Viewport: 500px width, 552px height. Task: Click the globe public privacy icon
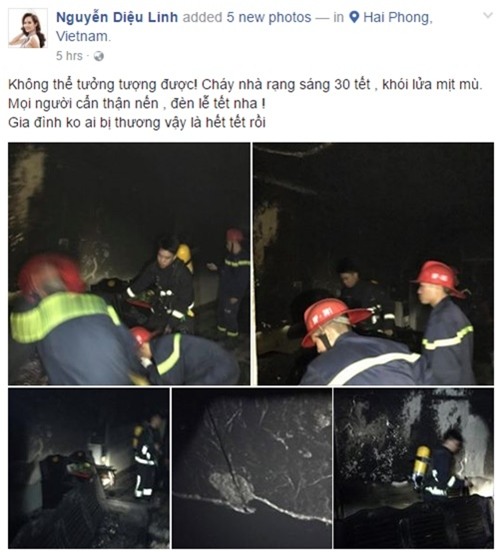pyautogui.click(x=99, y=56)
